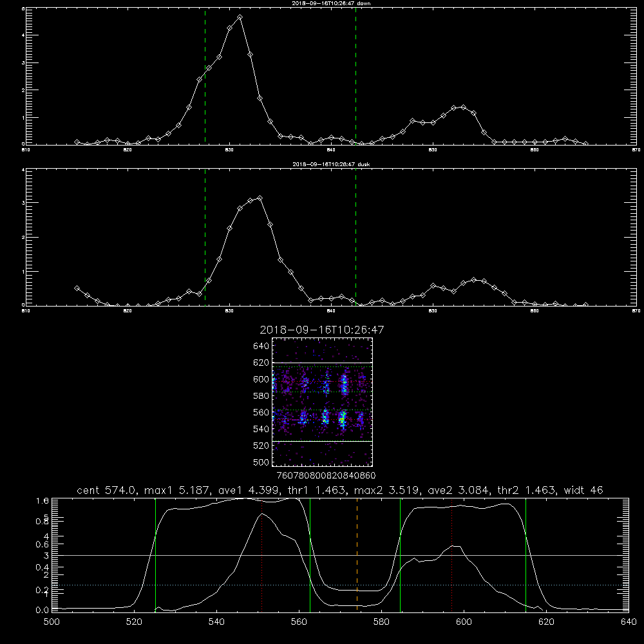
Task: Click the brightest blob in the spectrogram lower band
Action: pos(342,419)
